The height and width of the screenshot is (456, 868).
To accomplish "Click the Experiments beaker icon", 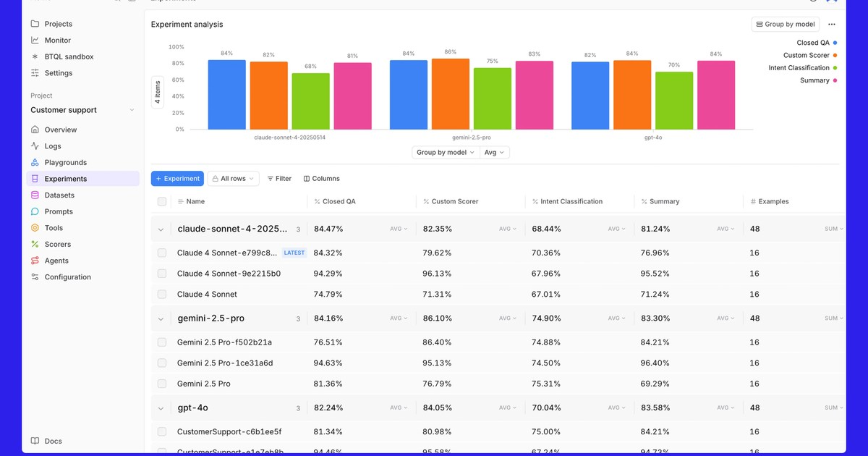I will point(35,179).
